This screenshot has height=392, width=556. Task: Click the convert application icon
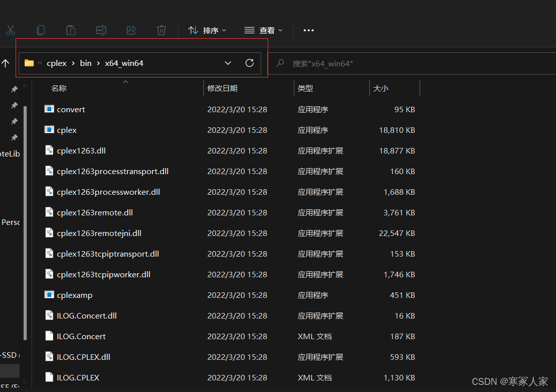pyautogui.click(x=49, y=109)
